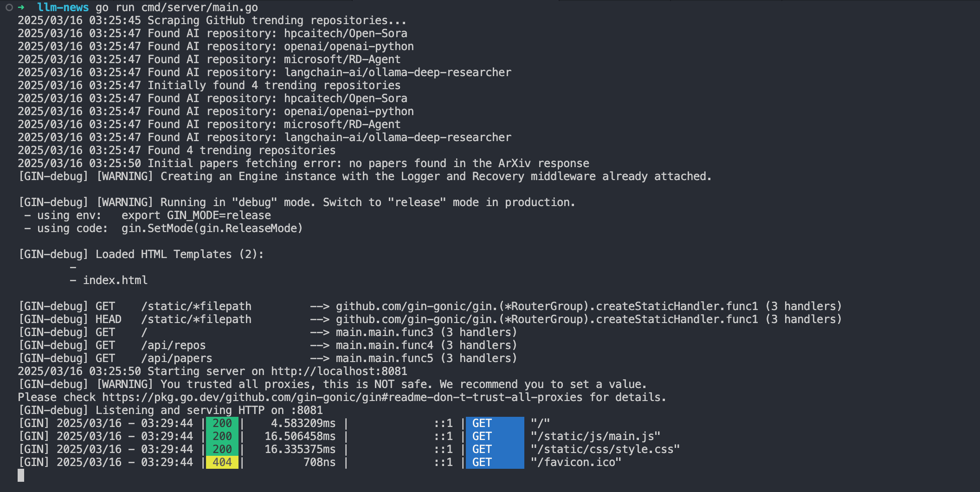
Task: Click the terminal prompt status circle icon
Action: tap(9, 7)
